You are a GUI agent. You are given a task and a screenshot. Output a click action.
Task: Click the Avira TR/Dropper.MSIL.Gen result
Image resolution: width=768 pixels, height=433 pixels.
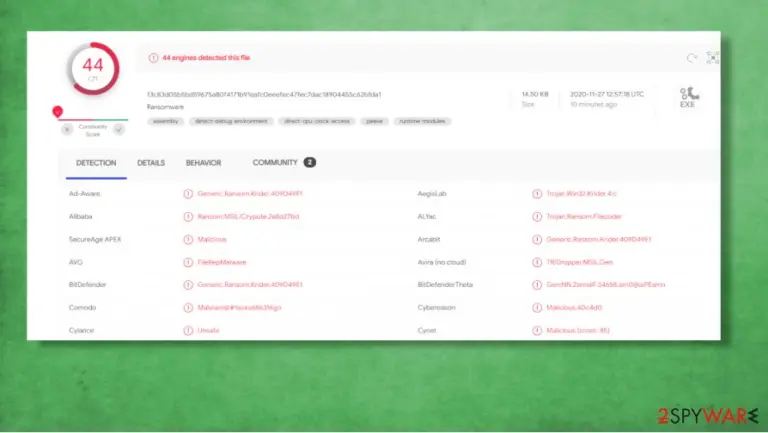coord(579,263)
